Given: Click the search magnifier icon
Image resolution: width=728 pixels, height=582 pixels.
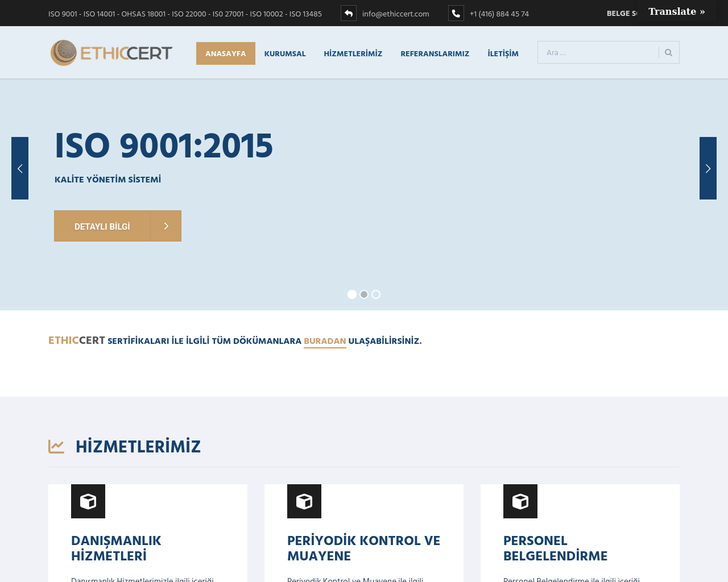Looking at the screenshot, I should coord(669,52).
